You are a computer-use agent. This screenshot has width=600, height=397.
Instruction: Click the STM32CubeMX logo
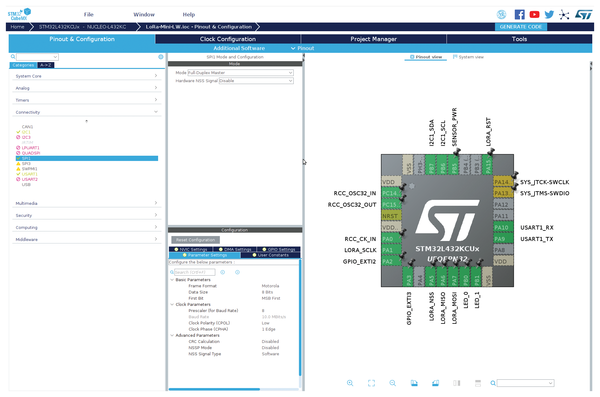point(19,14)
